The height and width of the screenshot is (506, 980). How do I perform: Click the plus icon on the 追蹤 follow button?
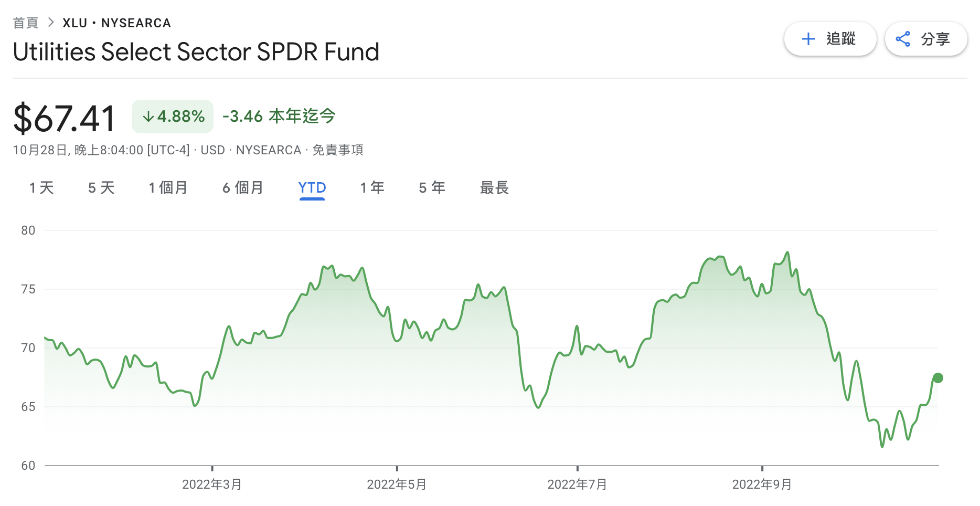tap(808, 39)
